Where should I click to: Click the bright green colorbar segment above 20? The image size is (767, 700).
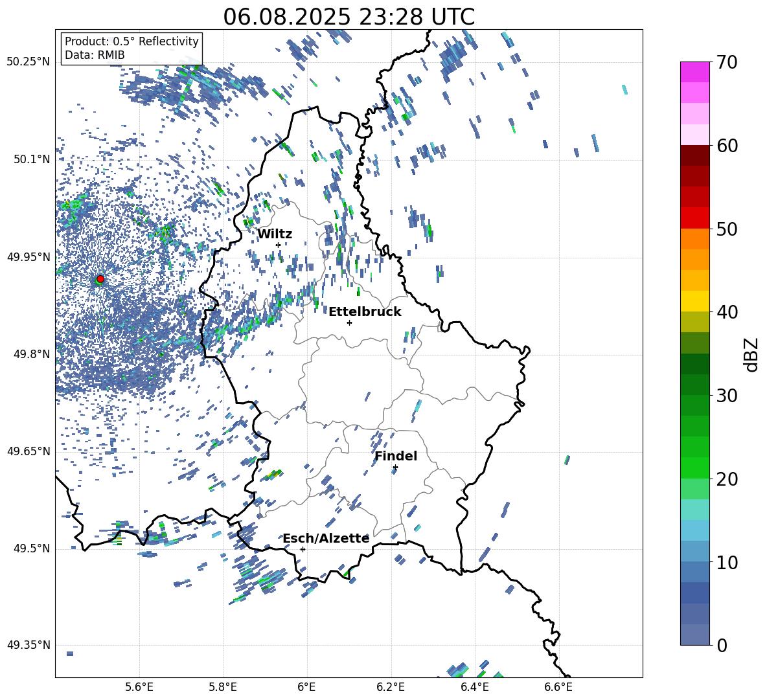(695, 468)
